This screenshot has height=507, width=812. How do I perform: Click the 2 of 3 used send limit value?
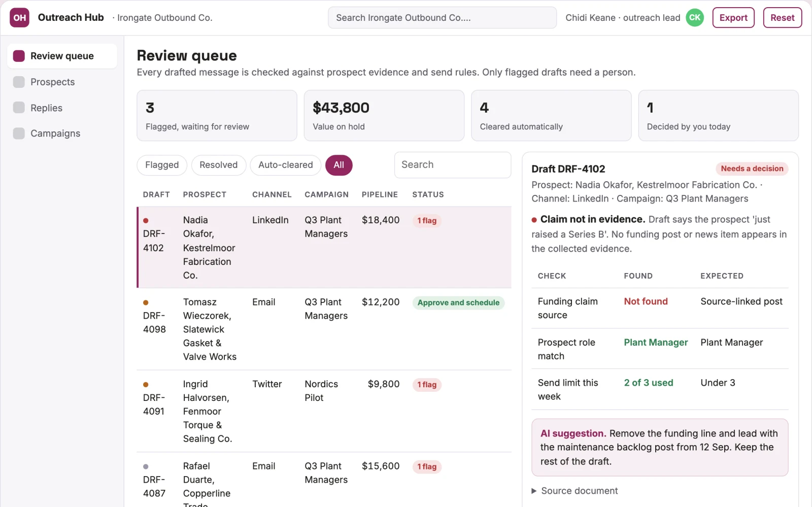pos(649,383)
